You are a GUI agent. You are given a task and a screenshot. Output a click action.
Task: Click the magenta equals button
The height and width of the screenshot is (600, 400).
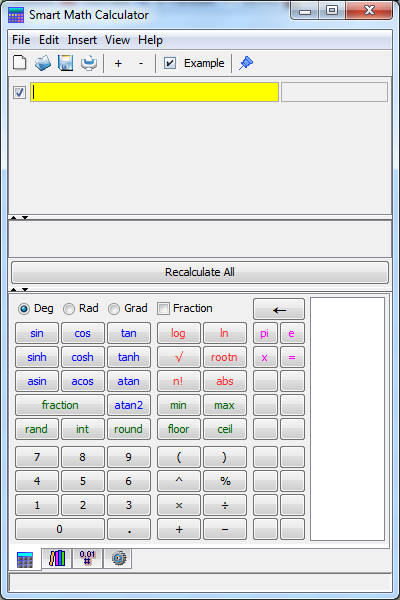pyautogui.click(x=292, y=357)
